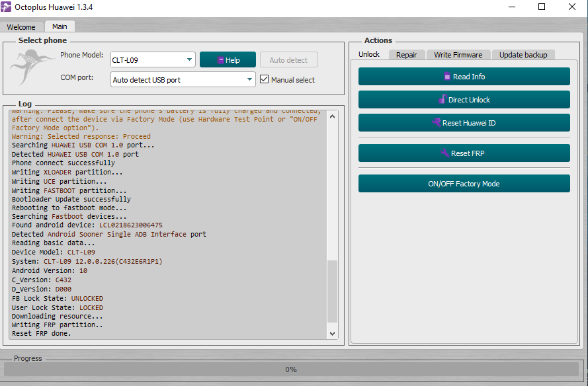Click the ON/OFF Factory Mode button
The image size is (588, 386).
click(464, 184)
